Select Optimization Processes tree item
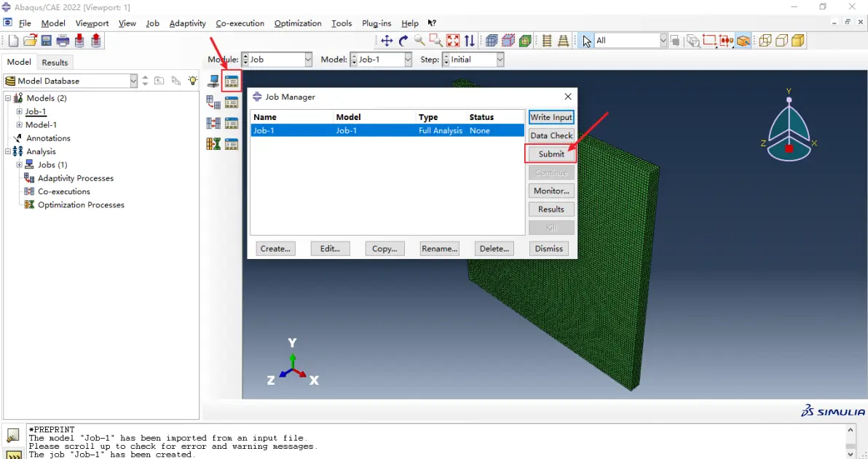The image size is (868, 459). (x=81, y=204)
